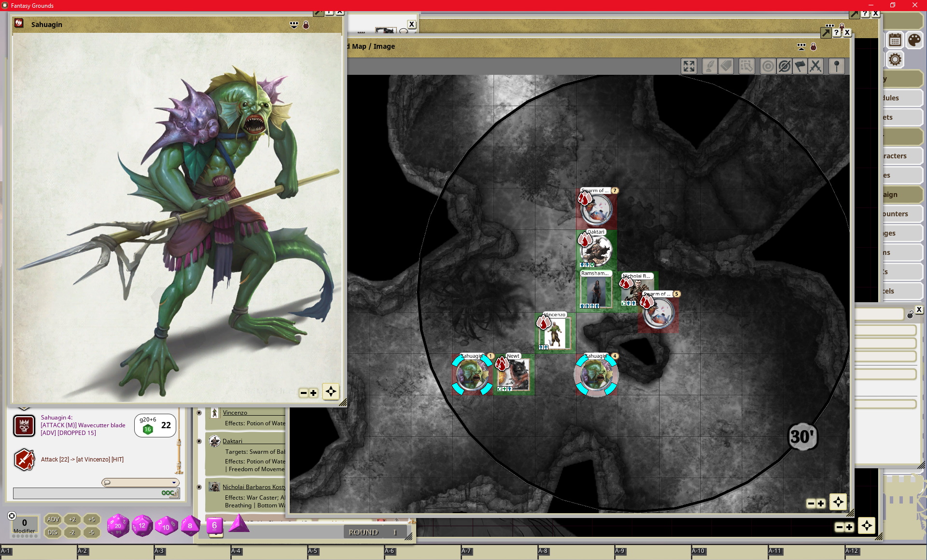The height and width of the screenshot is (560, 927).
Task: Open the Characters sidebar button
Action: point(902,156)
